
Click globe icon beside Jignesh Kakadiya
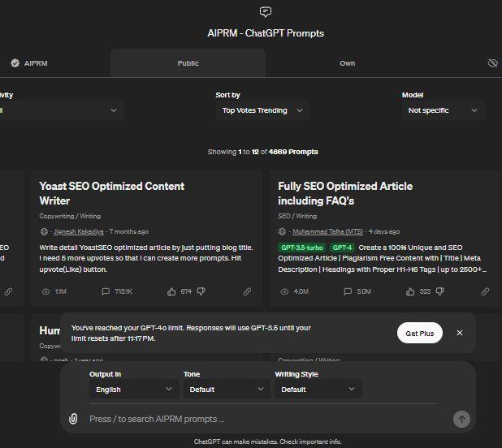[x=44, y=231]
